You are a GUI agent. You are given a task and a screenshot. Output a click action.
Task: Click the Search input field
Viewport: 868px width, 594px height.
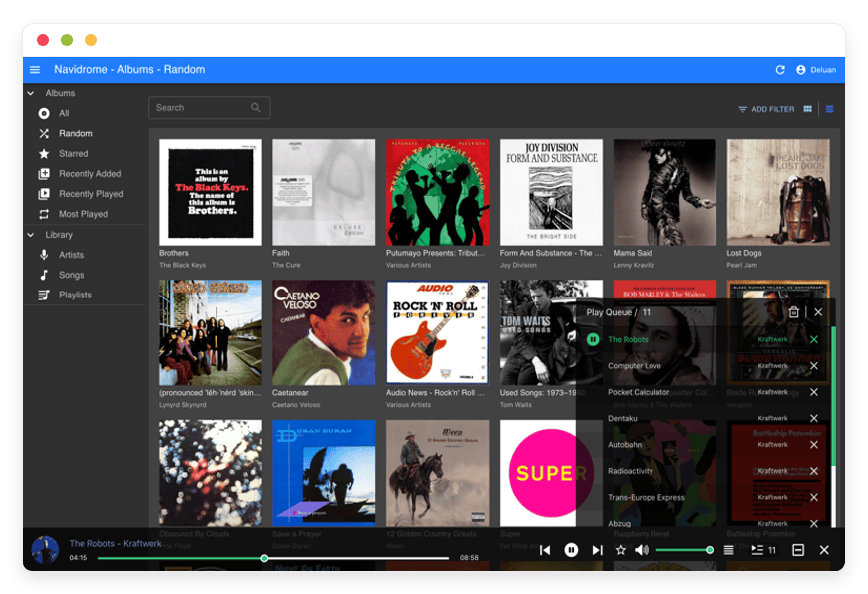[x=209, y=108]
